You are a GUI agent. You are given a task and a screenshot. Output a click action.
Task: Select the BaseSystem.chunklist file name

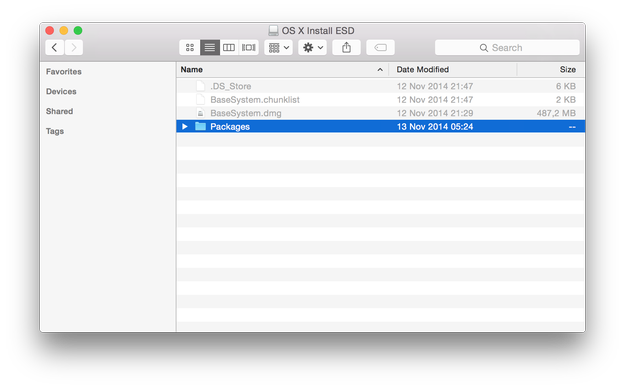pyautogui.click(x=255, y=100)
